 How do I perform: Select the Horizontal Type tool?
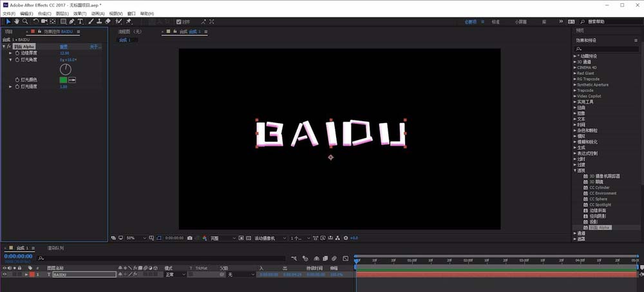(80, 21)
